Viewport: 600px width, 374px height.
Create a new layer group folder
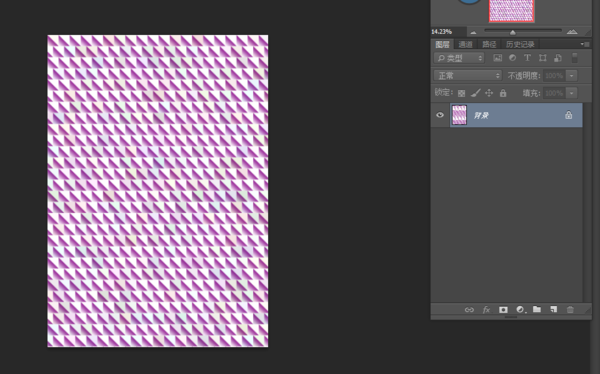[537, 309]
